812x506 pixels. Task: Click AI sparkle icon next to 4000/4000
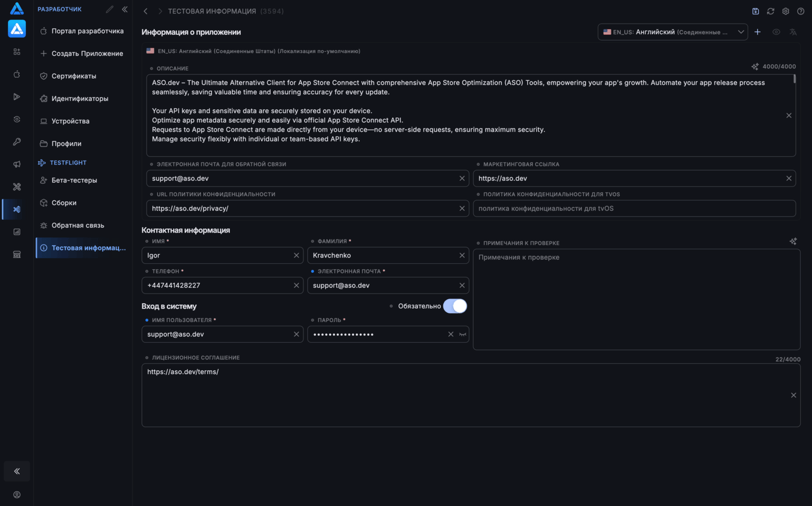(755, 66)
